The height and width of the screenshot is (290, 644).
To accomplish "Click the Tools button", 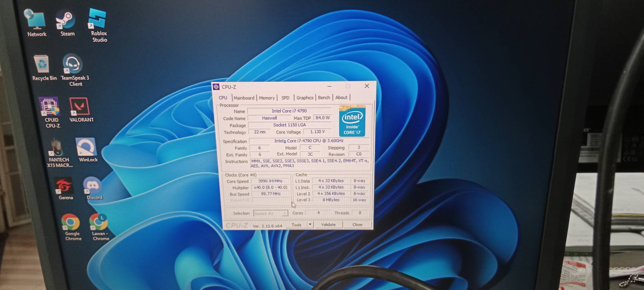I will [x=297, y=225].
